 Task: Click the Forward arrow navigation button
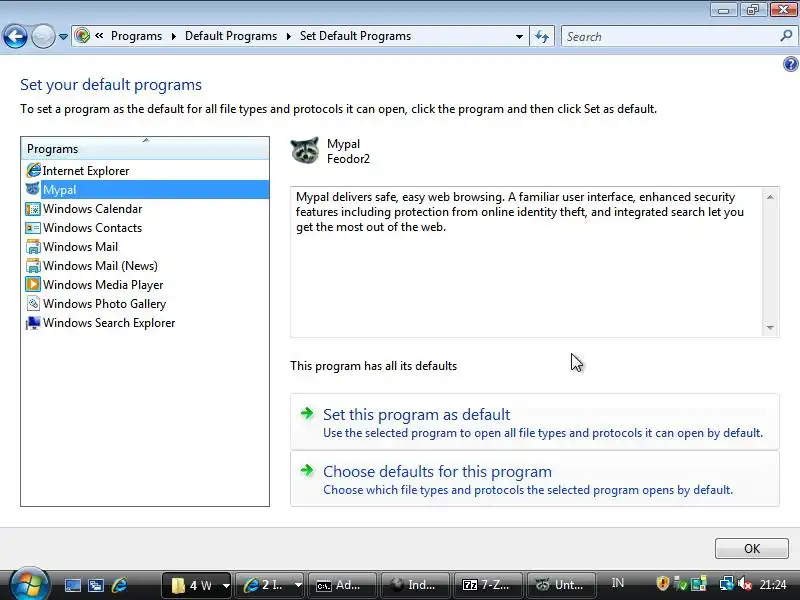[43, 36]
